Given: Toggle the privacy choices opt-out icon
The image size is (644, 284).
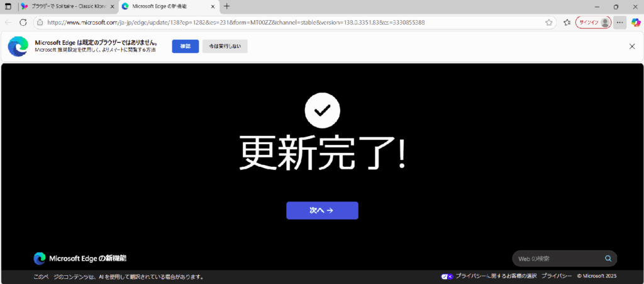Looking at the screenshot, I should tap(447, 276).
